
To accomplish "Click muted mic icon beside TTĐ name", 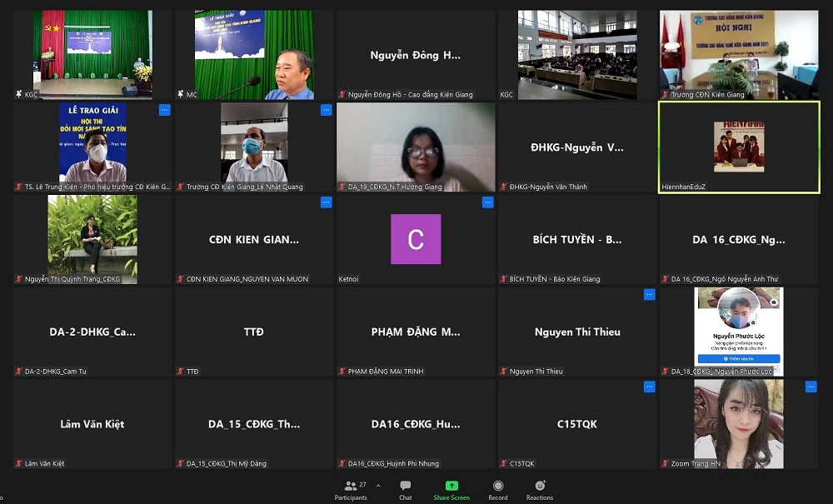I will (x=181, y=372).
